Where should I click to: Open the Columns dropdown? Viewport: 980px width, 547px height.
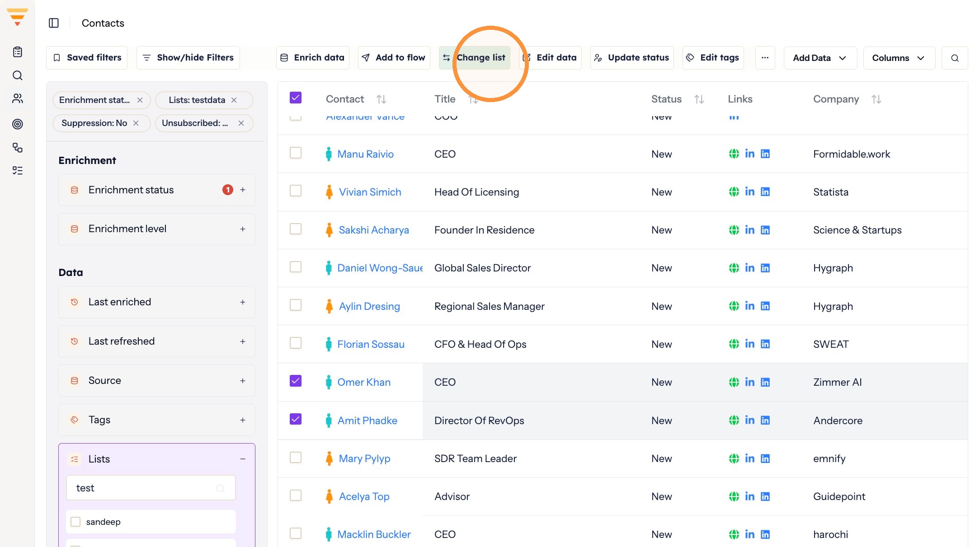(x=899, y=58)
